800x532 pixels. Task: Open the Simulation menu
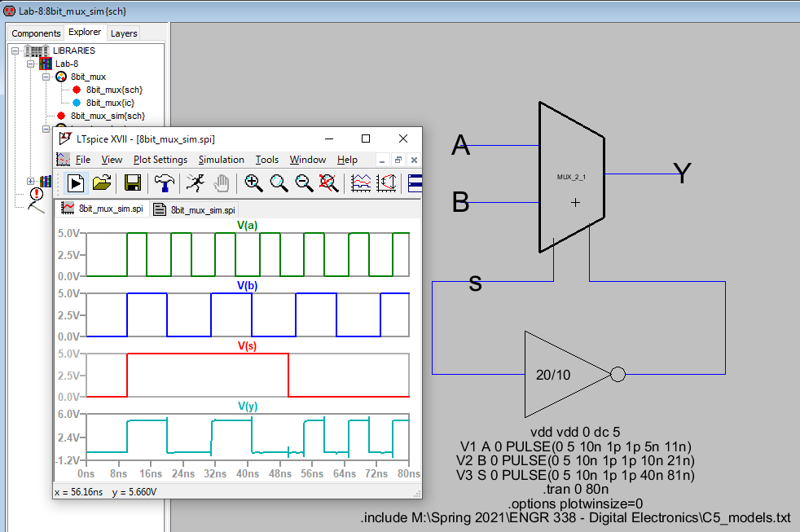[x=222, y=160]
